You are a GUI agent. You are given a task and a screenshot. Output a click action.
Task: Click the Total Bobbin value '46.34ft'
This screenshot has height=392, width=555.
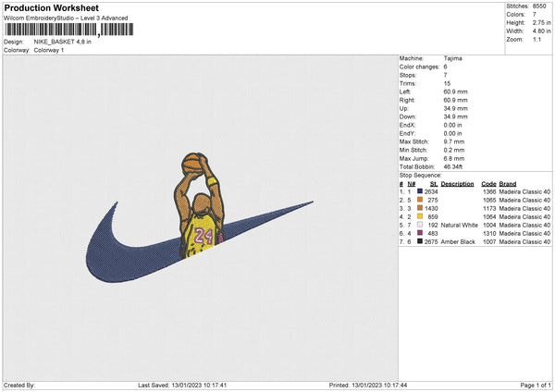[453, 167]
